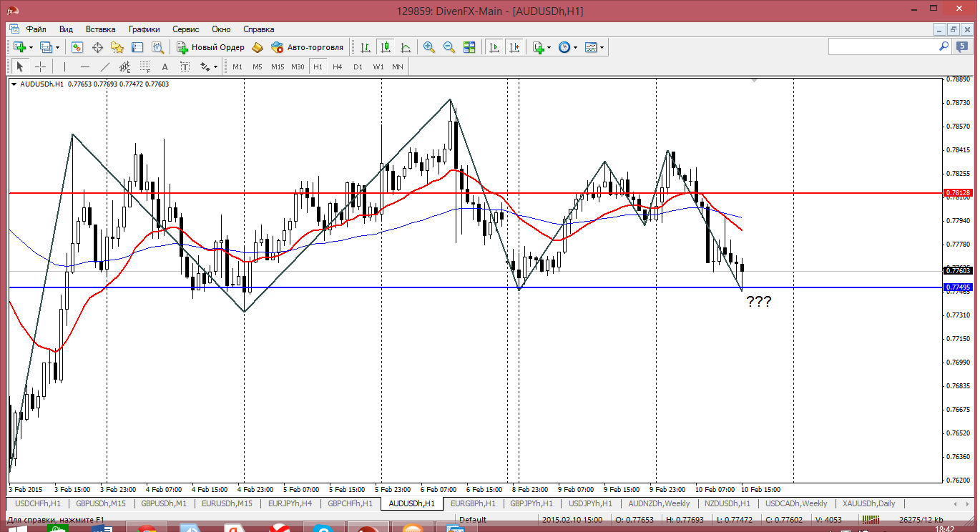Show the Market Watch panel
The width and height of the screenshot is (980, 532).
click(77, 47)
